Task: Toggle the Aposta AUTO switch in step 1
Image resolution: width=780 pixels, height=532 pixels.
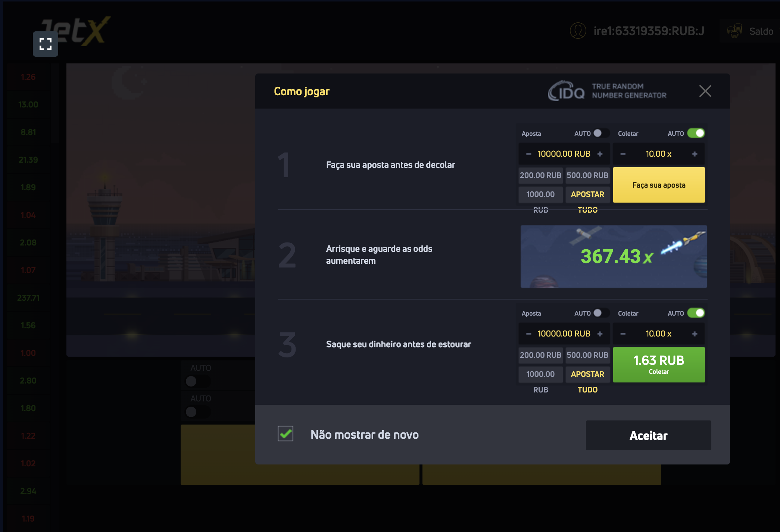Action: click(601, 133)
